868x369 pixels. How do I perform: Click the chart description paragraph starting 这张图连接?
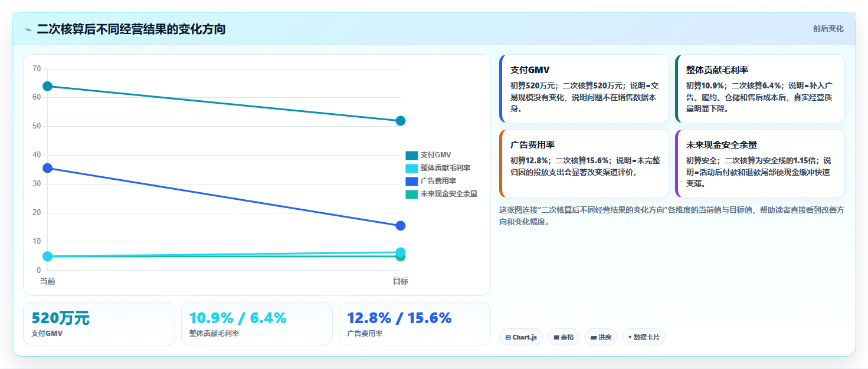[672, 216]
